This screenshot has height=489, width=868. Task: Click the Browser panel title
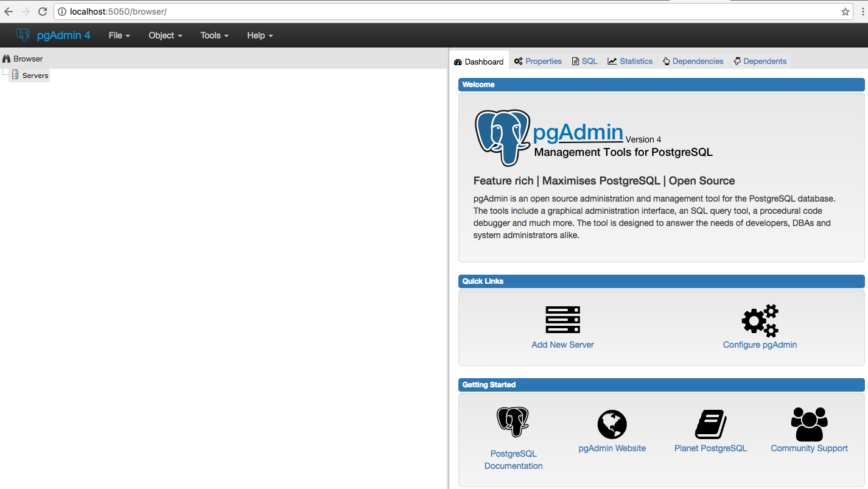pyautogui.click(x=28, y=59)
